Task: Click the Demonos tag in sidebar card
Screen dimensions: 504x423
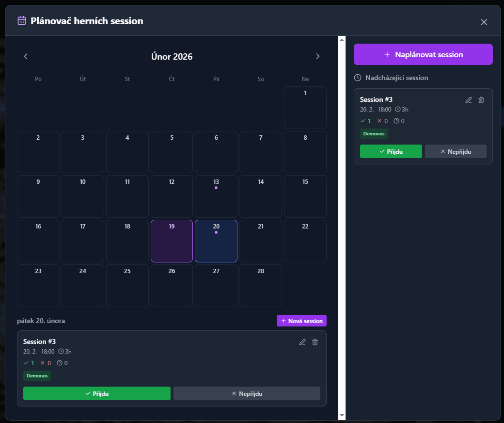Action: [374, 133]
